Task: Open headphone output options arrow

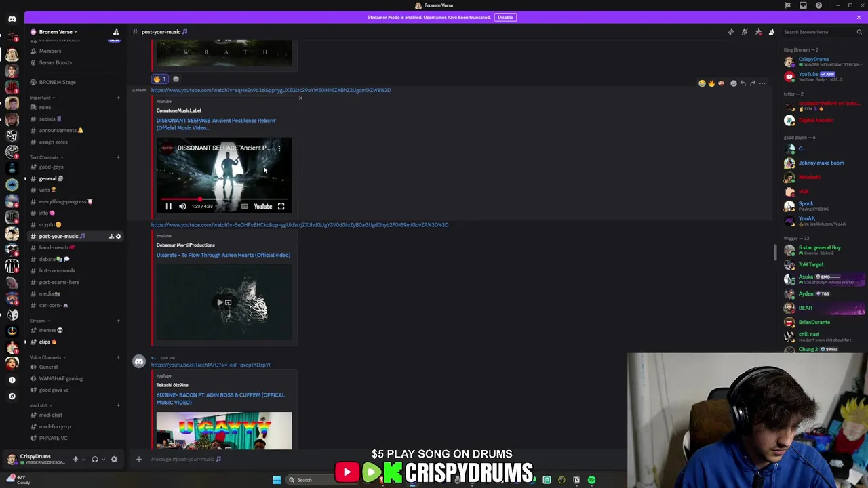Action: 102,460
